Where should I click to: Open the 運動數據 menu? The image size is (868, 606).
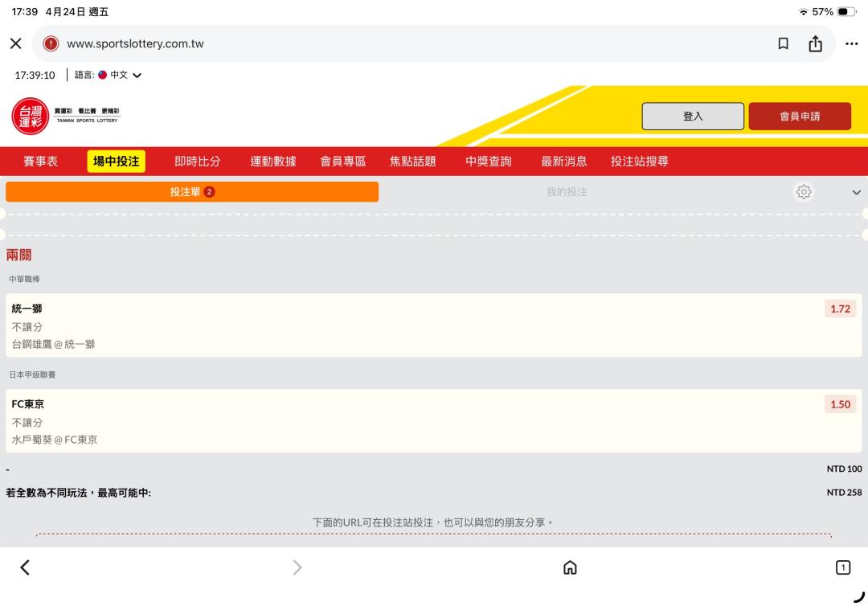(x=273, y=161)
